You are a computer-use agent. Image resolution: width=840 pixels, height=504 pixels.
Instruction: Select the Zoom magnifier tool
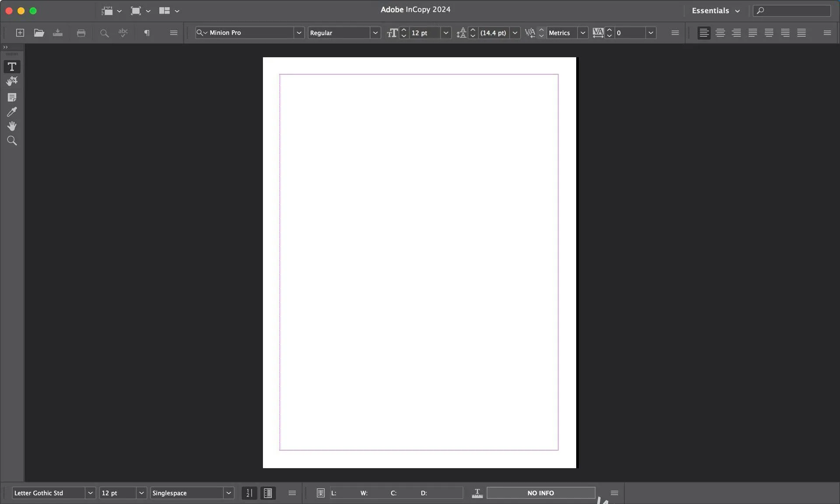click(x=12, y=141)
